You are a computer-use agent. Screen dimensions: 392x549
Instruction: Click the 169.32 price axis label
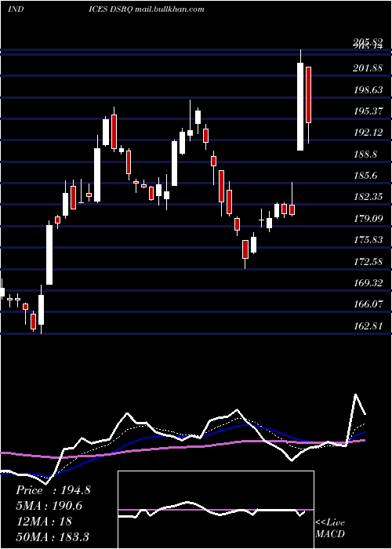(x=368, y=283)
